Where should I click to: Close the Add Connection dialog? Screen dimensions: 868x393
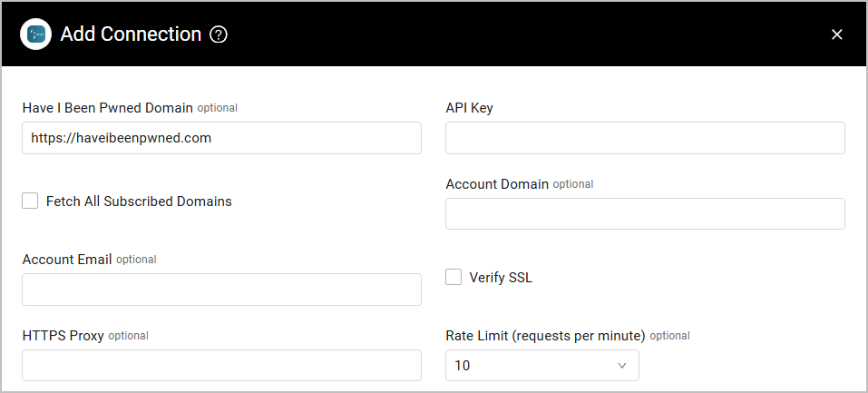(x=837, y=34)
